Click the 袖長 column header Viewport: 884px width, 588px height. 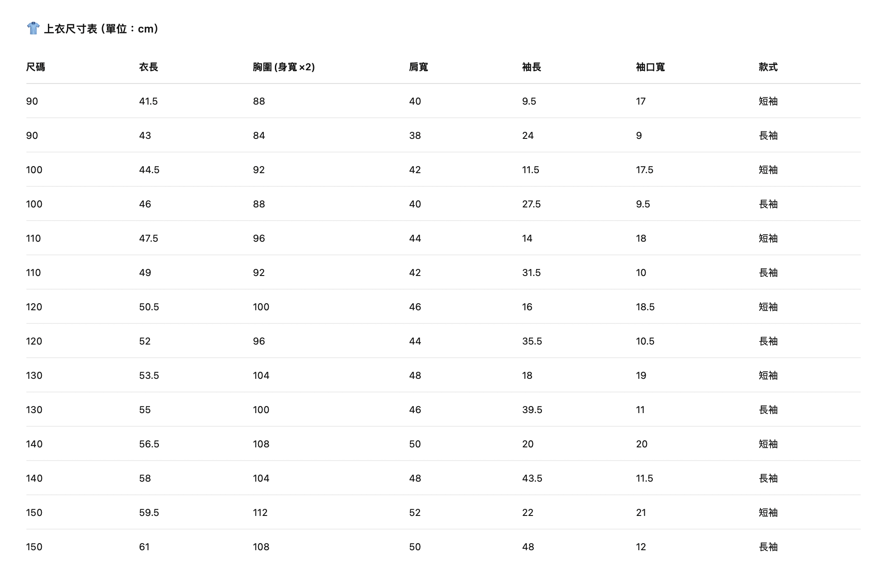[x=532, y=67]
